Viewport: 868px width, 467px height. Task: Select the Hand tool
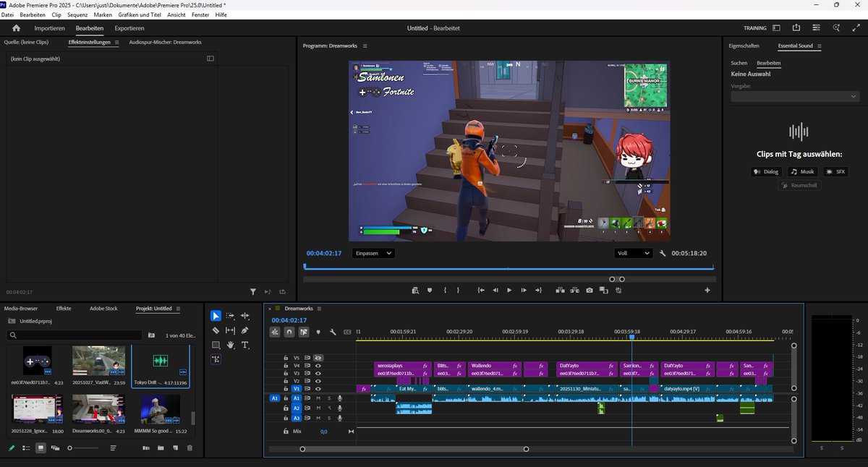tap(230, 346)
